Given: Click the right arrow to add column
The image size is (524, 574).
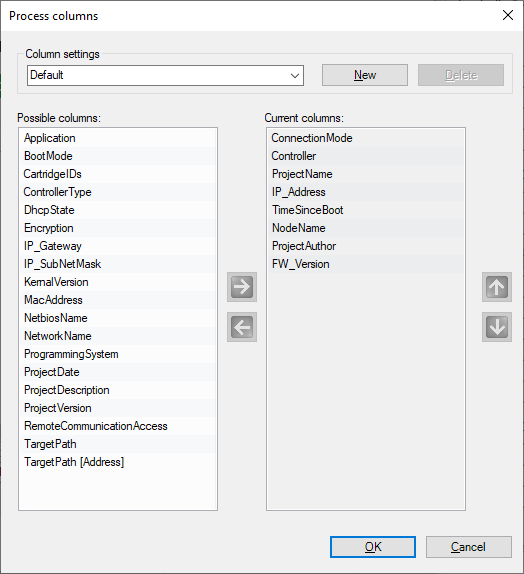Looking at the screenshot, I should coord(242,287).
